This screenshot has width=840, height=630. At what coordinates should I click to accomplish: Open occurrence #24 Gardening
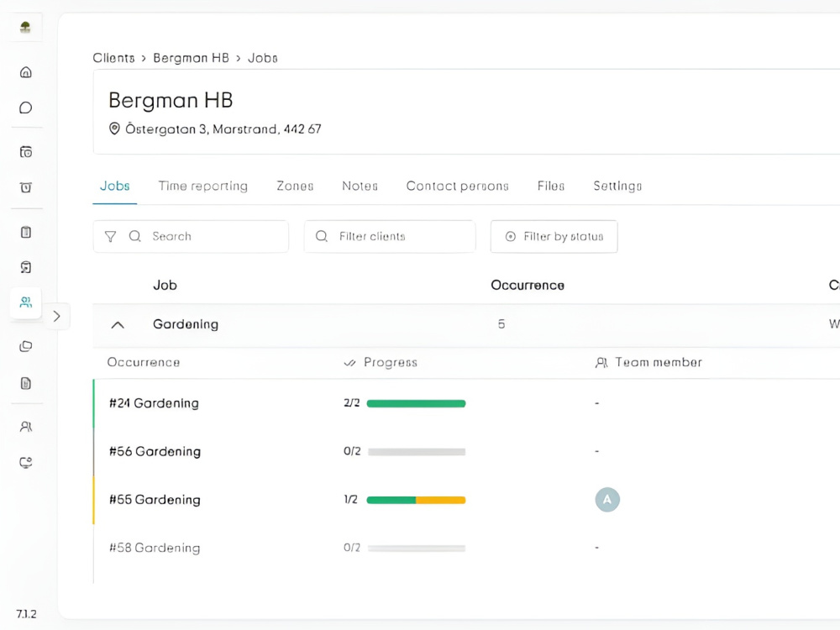click(x=154, y=403)
